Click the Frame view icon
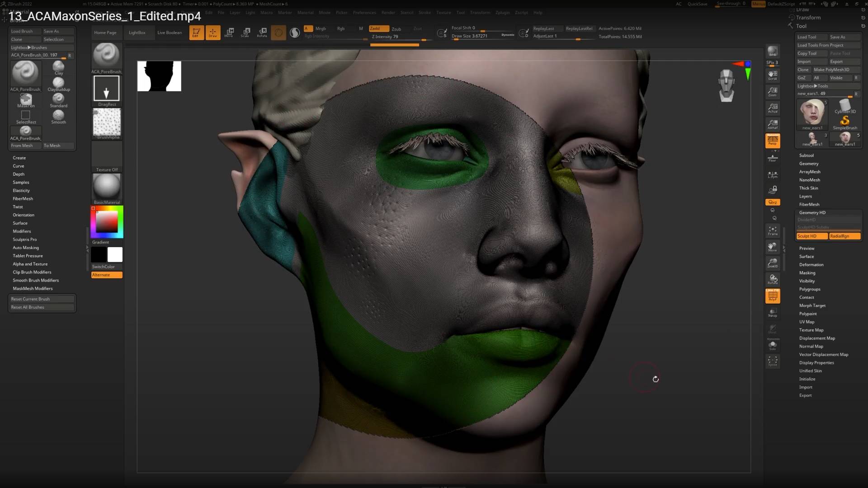The height and width of the screenshot is (488, 868). (x=773, y=230)
